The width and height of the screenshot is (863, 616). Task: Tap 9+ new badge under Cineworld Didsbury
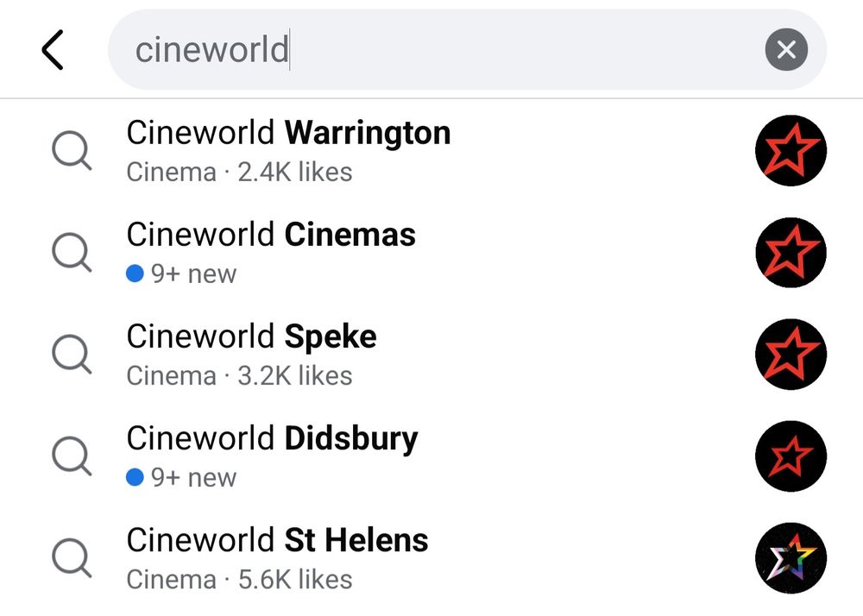click(182, 478)
